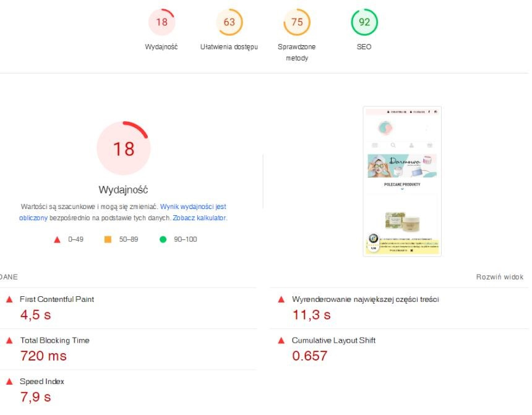
Task: Click the orange square 50–89 legend marker
Action: click(x=108, y=239)
